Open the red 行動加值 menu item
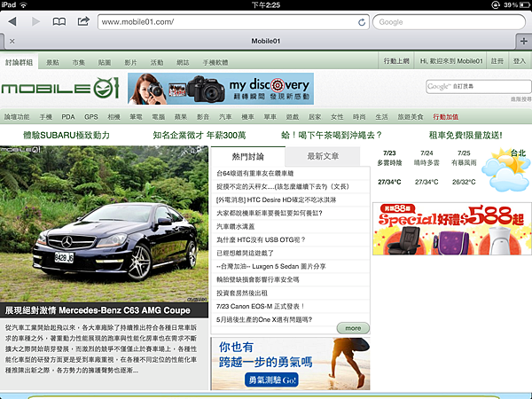 (445, 117)
